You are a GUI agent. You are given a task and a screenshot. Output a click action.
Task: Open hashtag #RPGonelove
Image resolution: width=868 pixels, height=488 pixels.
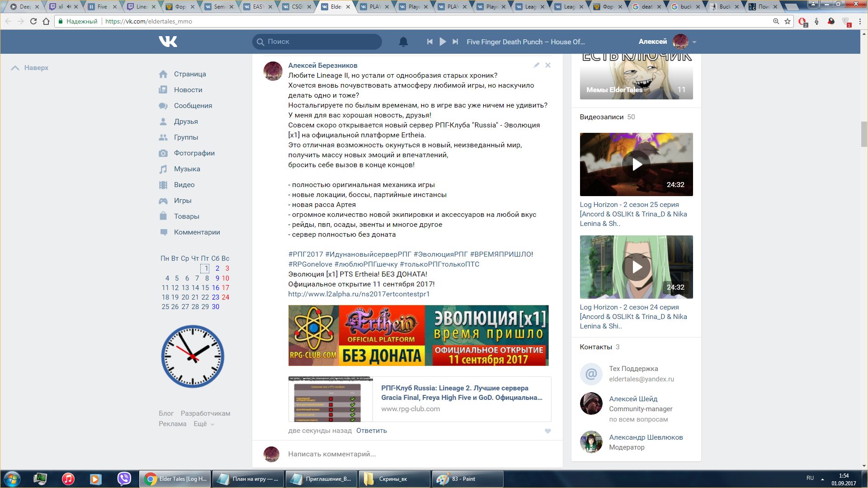click(310, 264)
